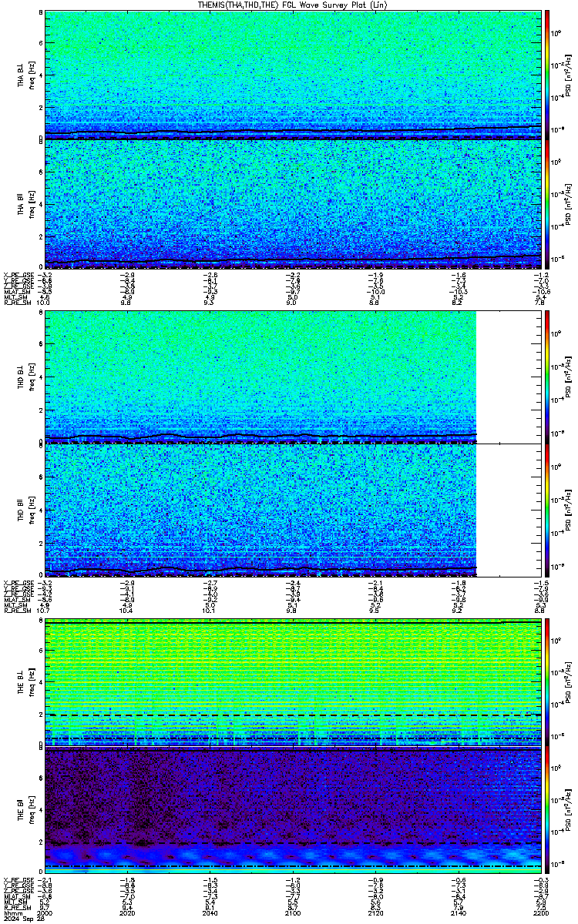Click the THA BL PSD colorbar unit label

(568, 75)
